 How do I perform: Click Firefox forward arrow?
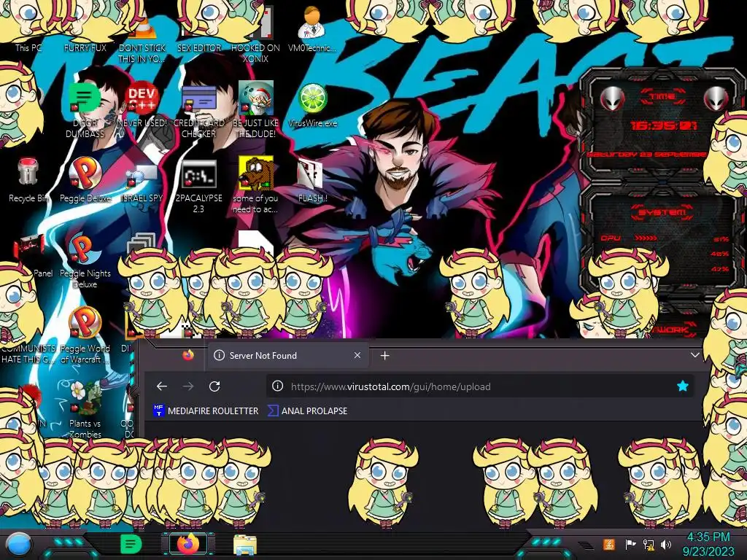[188, 386]
